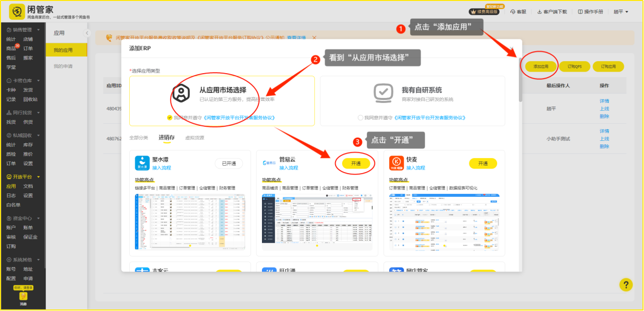Click the 聚水潭 app icon
The height and width of the screenshot is (311, 644).
(x=142, y=163)
